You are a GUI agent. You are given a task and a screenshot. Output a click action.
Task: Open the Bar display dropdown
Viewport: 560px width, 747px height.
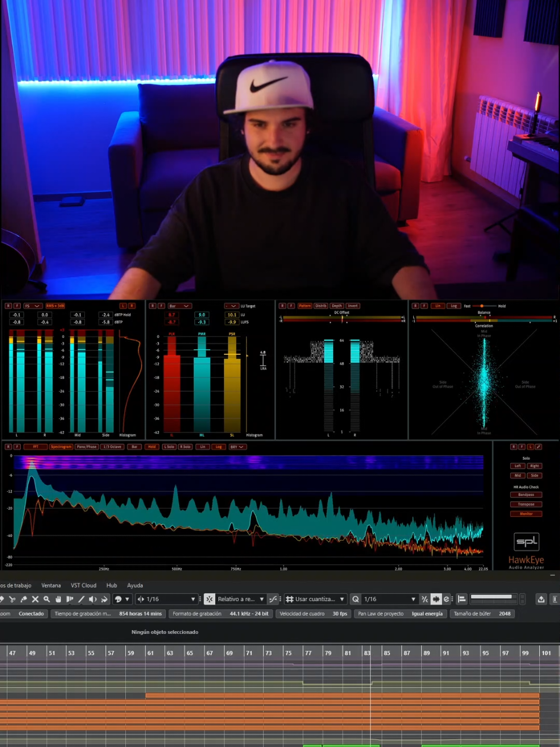pyautogui.click(x=179, y=306)
